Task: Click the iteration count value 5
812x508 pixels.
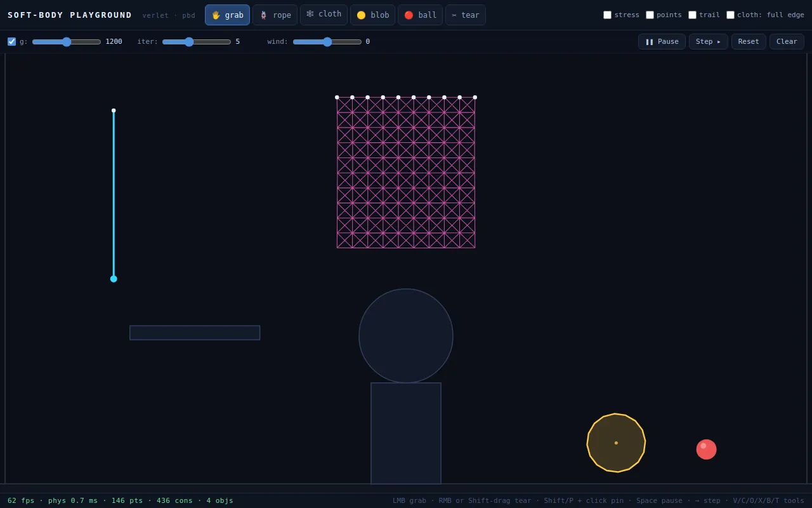Action: (238, 42)
